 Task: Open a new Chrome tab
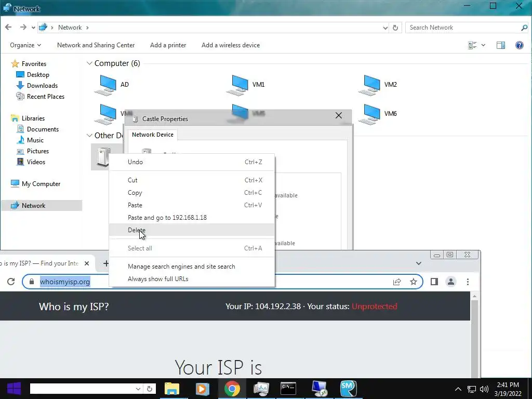pos(106,263)
